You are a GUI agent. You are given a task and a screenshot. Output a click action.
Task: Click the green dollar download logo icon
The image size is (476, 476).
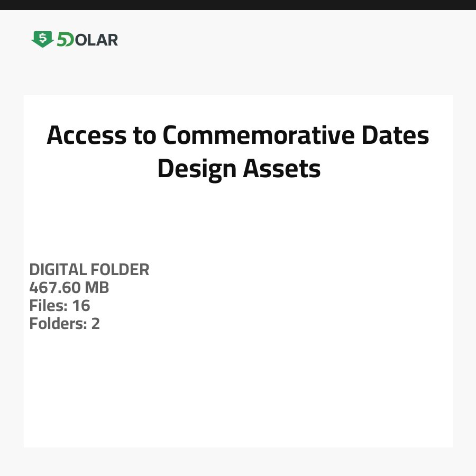point(42,39)
